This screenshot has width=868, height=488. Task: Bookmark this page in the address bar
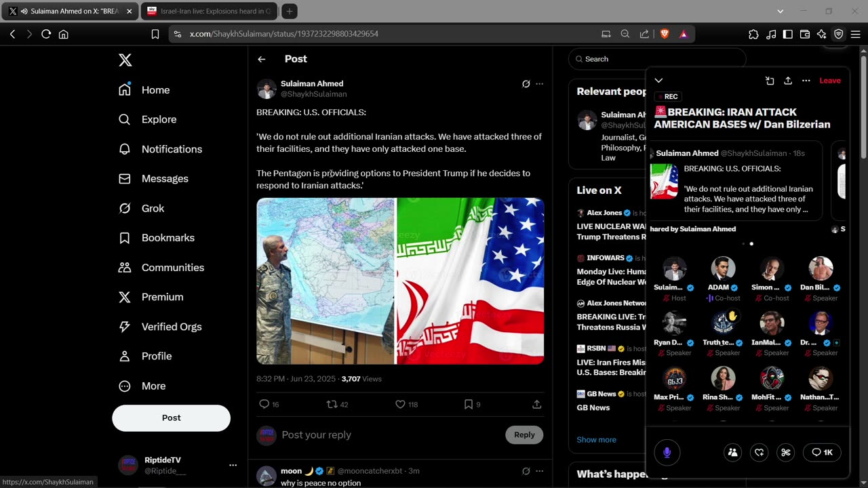point(155,34)
